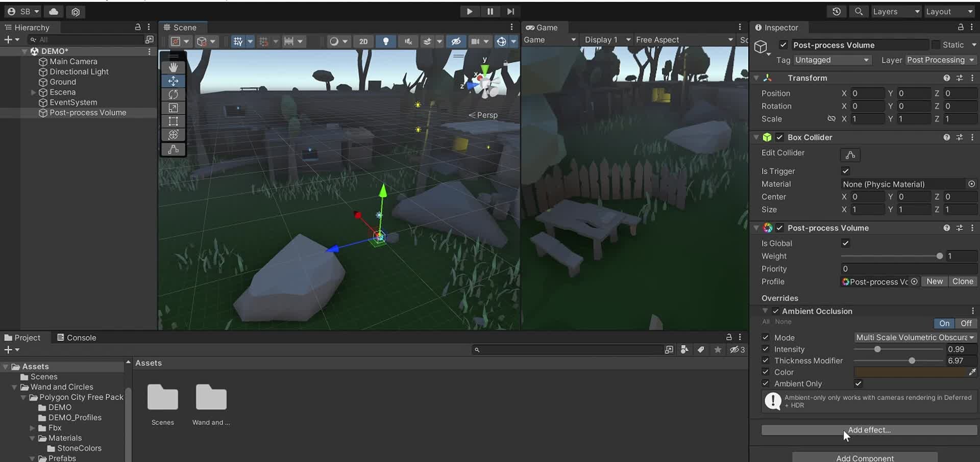This screenshot has width=980, height=462.
Task: Open the Layer dropdown
Action: tap(941, 60)
